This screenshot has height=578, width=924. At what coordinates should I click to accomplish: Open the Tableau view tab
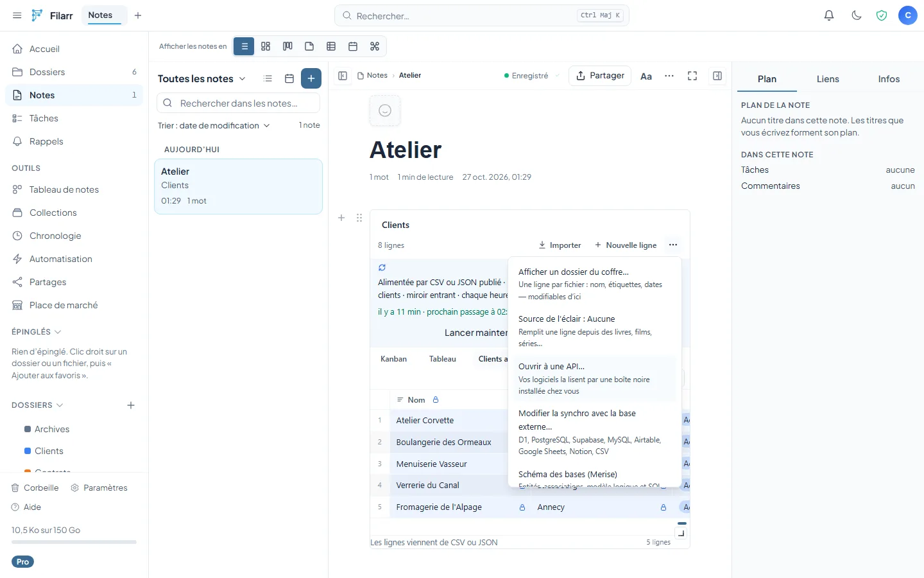pyautogui.click(x=443, y=359)
